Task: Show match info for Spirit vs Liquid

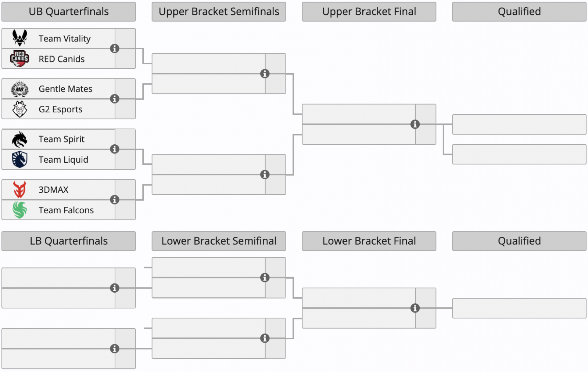Action: coord(115,149)
